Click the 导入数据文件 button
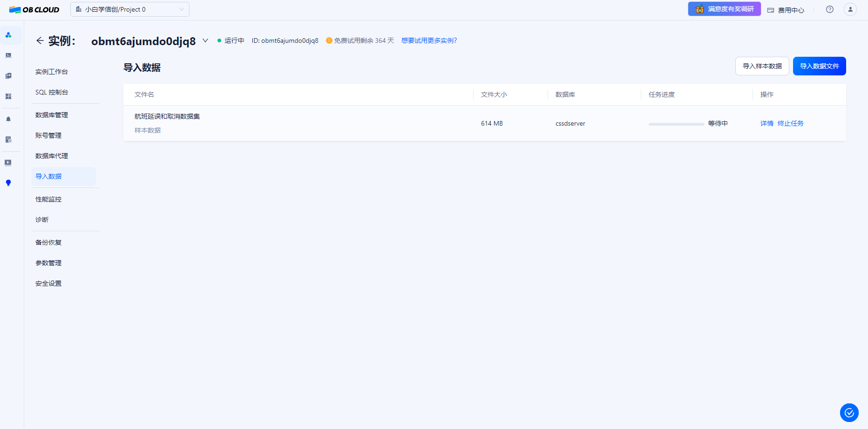 pos(819,66)
